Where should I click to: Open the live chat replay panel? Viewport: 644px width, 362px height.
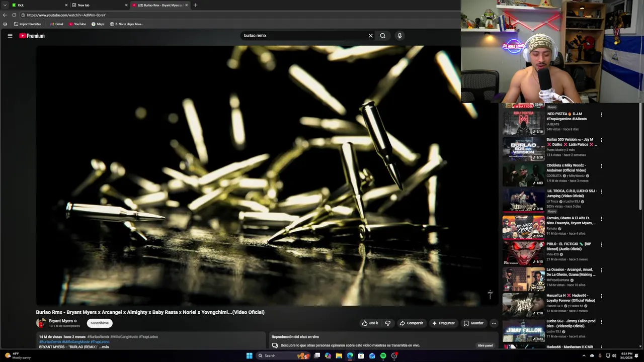pyautogui.click(x=485, y=345)
